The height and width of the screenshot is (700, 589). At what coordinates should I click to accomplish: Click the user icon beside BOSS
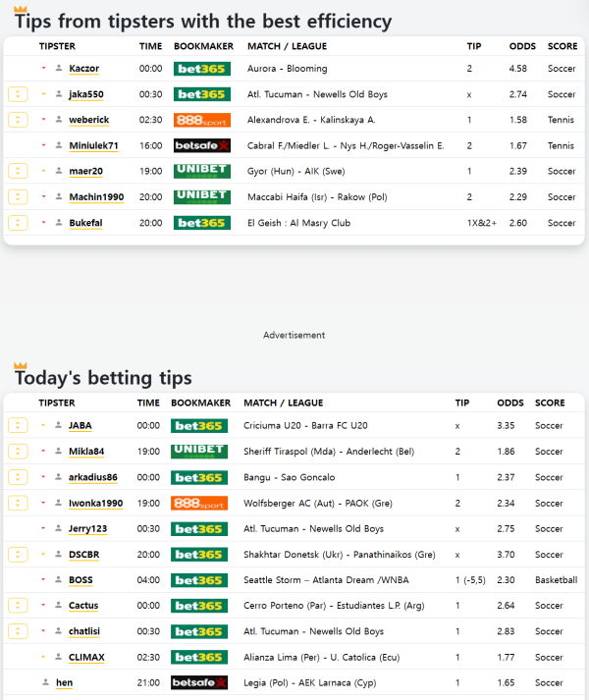pyautogui.click(x=59, y=580)
